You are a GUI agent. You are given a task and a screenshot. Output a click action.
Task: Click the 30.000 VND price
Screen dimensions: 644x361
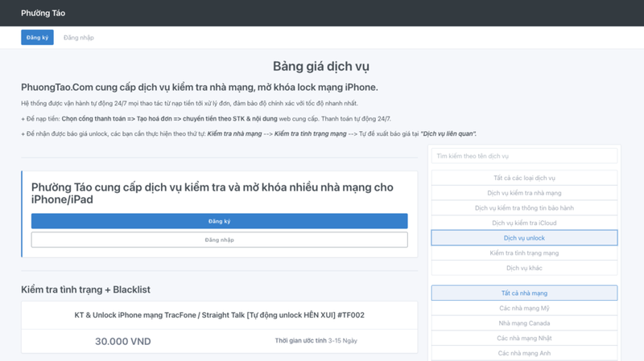tap(123, 342)
